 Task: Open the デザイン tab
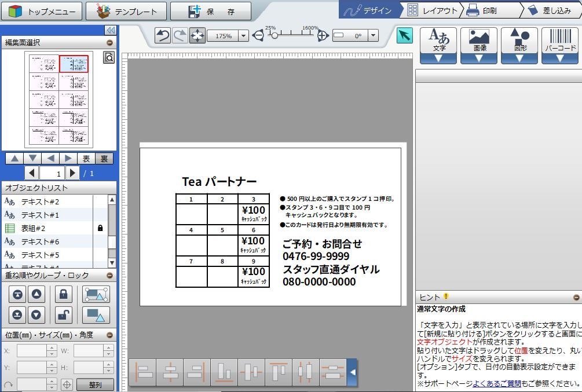coord(369,10)
